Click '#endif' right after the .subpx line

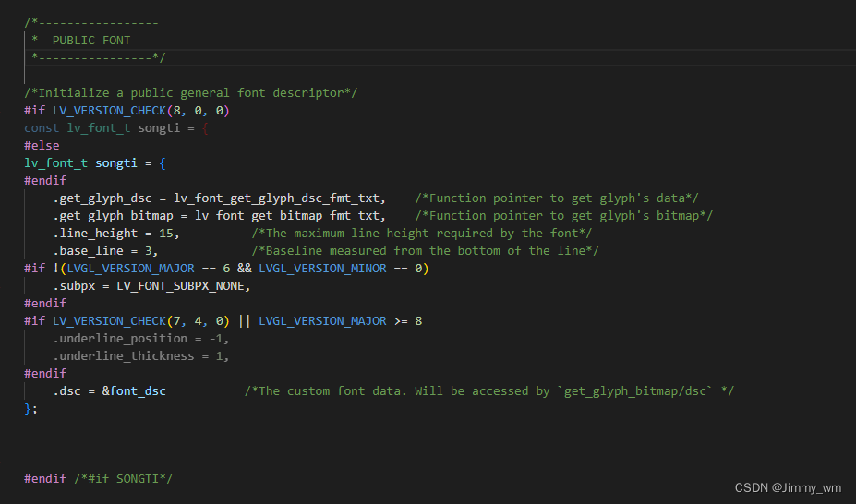pyautogui.click(x=45, y=304)
